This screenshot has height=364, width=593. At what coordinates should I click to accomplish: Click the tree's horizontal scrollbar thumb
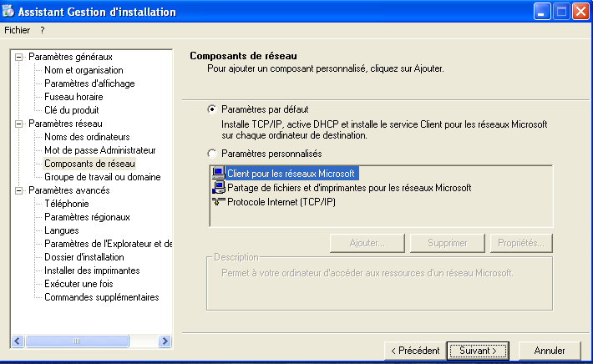(x=77, y=341)
